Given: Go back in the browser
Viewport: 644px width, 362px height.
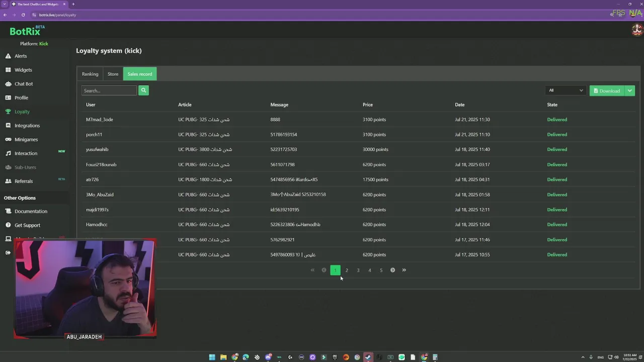Looking at the screenshot, I should coord(5,15).
